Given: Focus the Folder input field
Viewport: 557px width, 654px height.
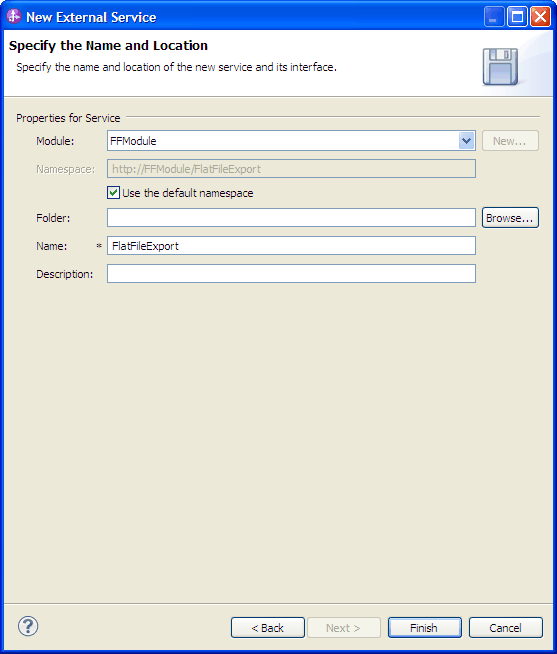Looking at the screenshot, I should 291,218.
